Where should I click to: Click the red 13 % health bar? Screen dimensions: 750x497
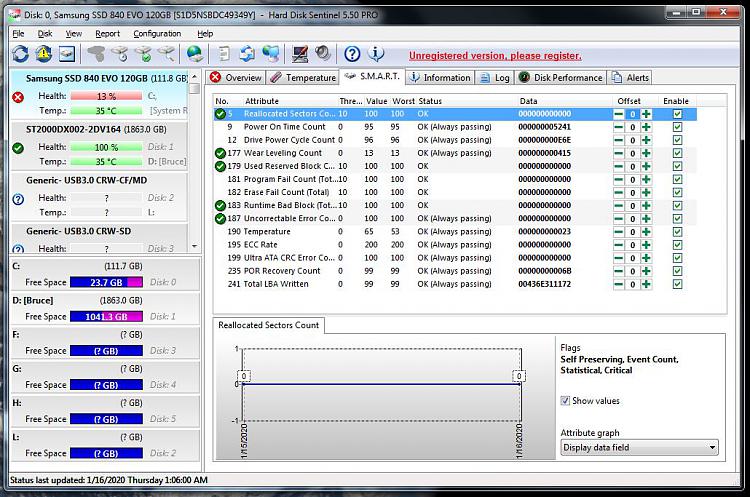(x=106, y=96)
